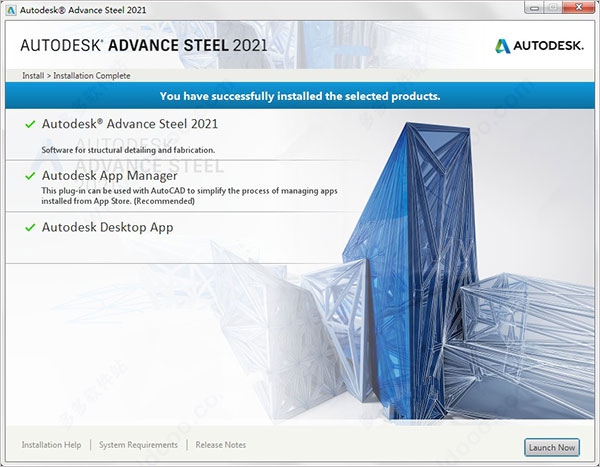Select the Autodesk Desktop App product title
600x467 pixels.
coord(108,227)
